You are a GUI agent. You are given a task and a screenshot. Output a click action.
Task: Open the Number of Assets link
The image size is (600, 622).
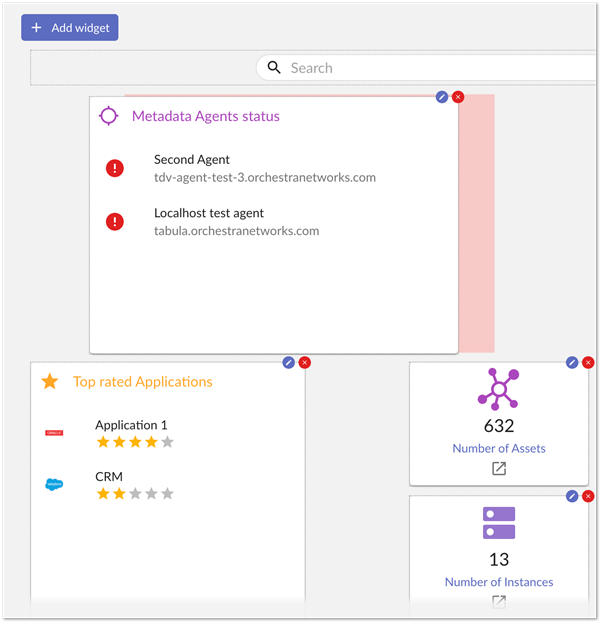pos(499,448)
